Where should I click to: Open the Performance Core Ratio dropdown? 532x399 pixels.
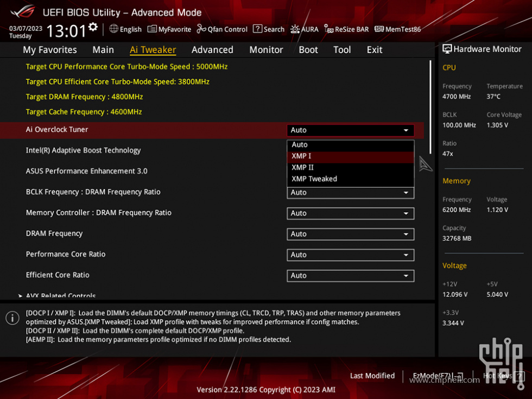350,255
